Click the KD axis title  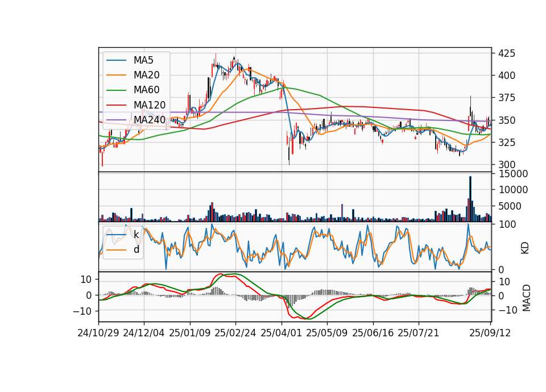[x=525, y=248]
